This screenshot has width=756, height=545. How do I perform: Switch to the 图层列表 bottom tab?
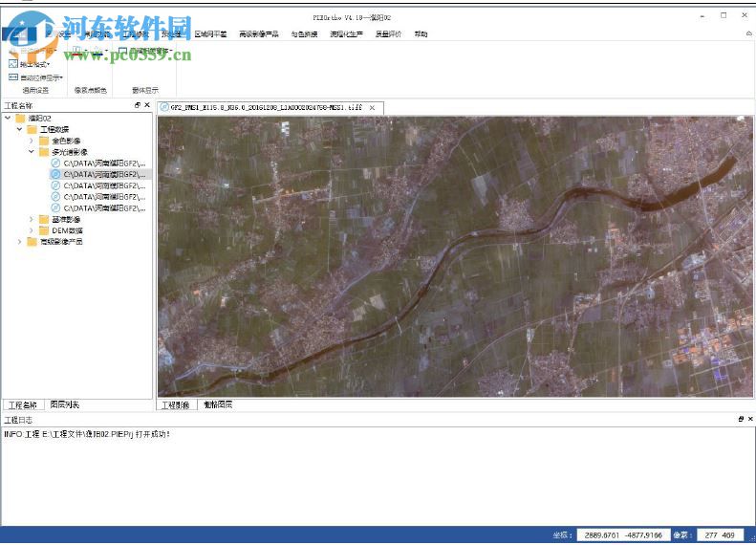click(65, 404)
